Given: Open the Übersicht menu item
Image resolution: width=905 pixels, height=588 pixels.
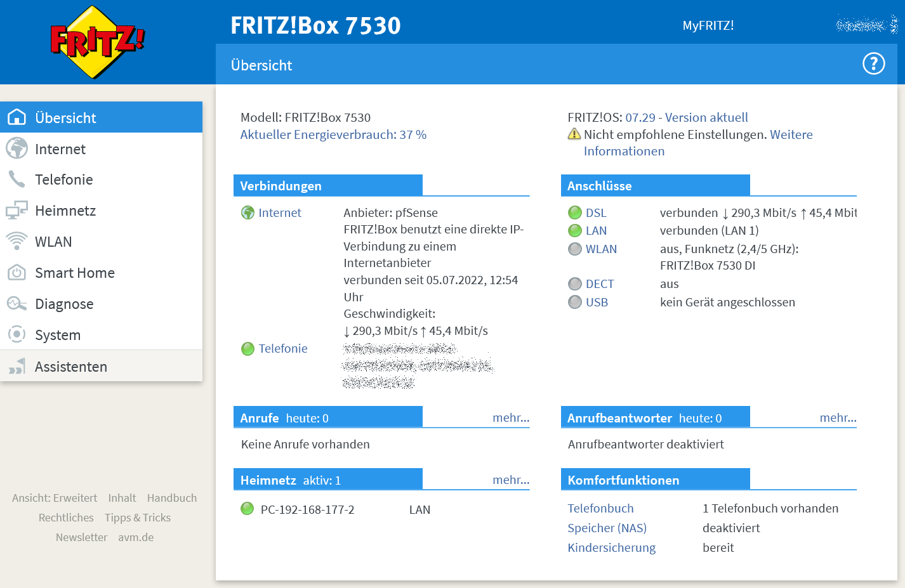Looking at the screenshot, I should [102, 117].
